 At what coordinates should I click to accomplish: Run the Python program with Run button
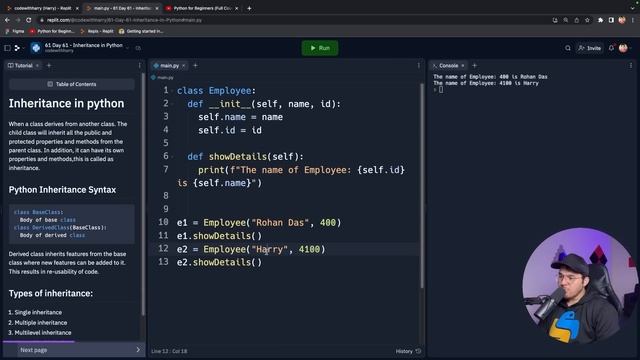tap(320, 48)
